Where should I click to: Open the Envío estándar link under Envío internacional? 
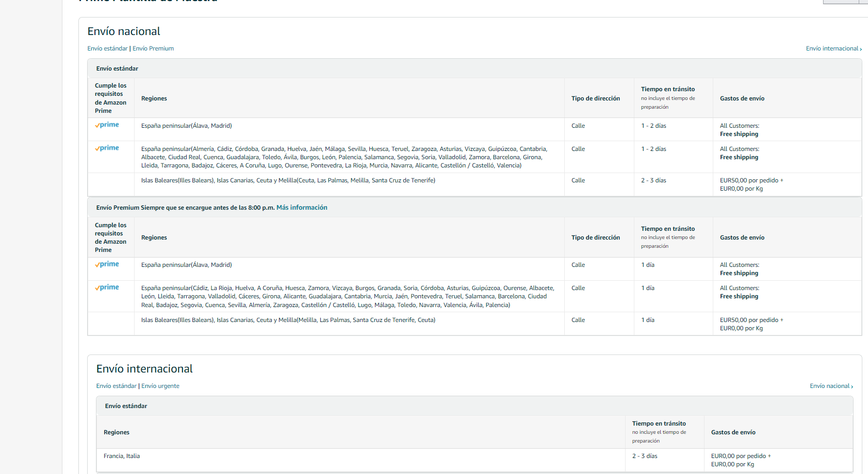point(116,386)
